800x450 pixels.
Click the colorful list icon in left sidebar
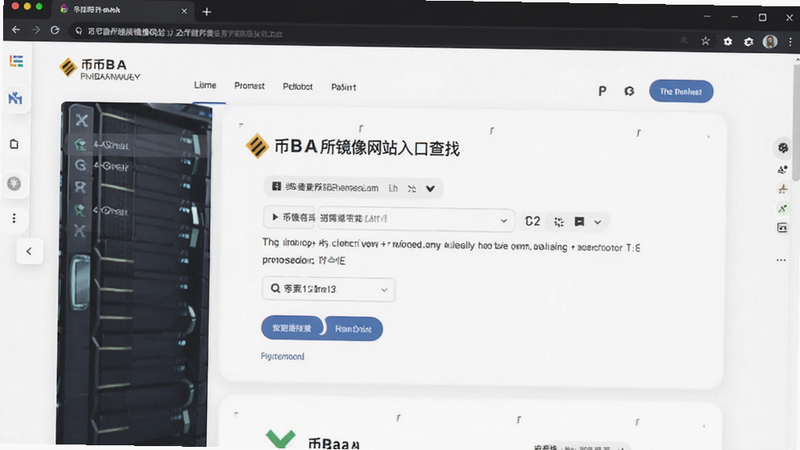coord(16,61)
